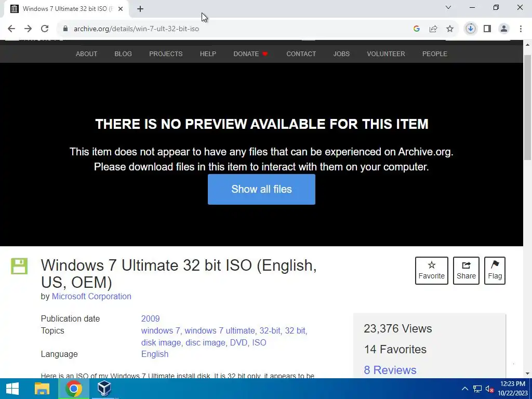Viewport: 532px width, 399px height.
Task: Click the Chrome taskbar icon
Action: click(x=74, y=389)
